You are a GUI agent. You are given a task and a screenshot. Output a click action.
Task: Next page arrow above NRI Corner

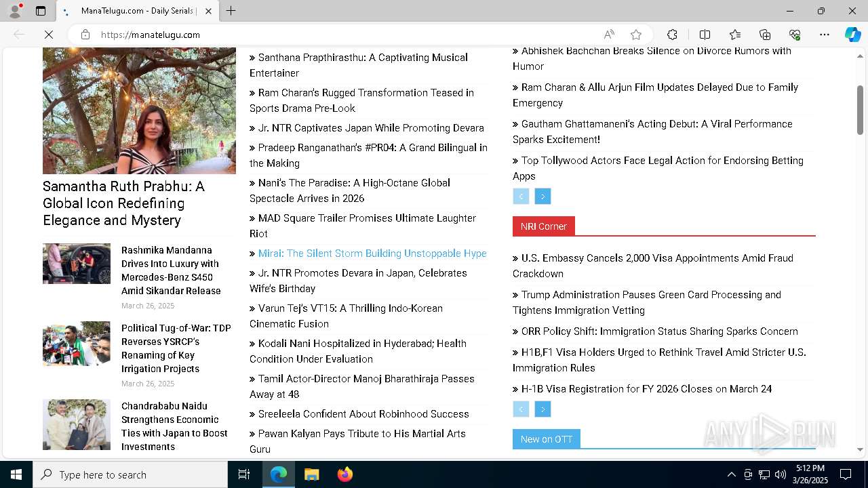(x=542, y=197)
